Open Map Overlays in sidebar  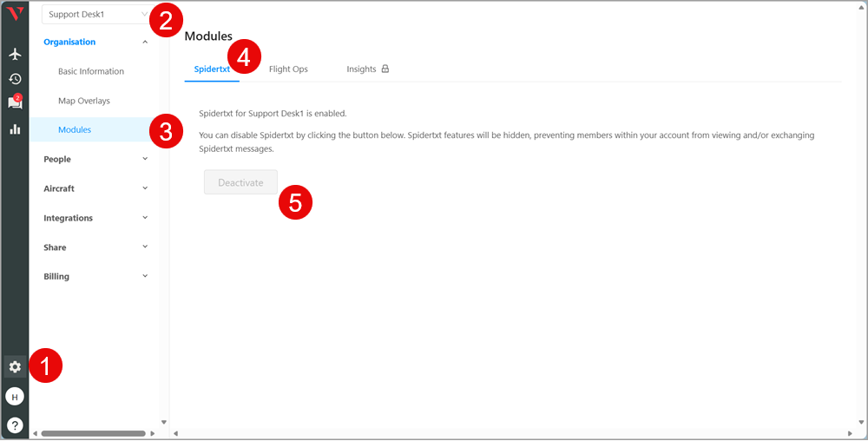click(x=84, y=101)
